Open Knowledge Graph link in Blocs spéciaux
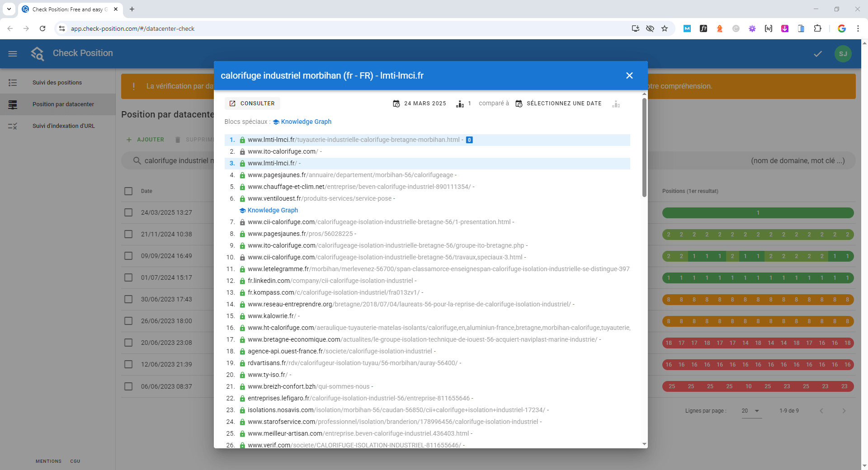Viewport: 868px width, 470px height. click(302, 122)
